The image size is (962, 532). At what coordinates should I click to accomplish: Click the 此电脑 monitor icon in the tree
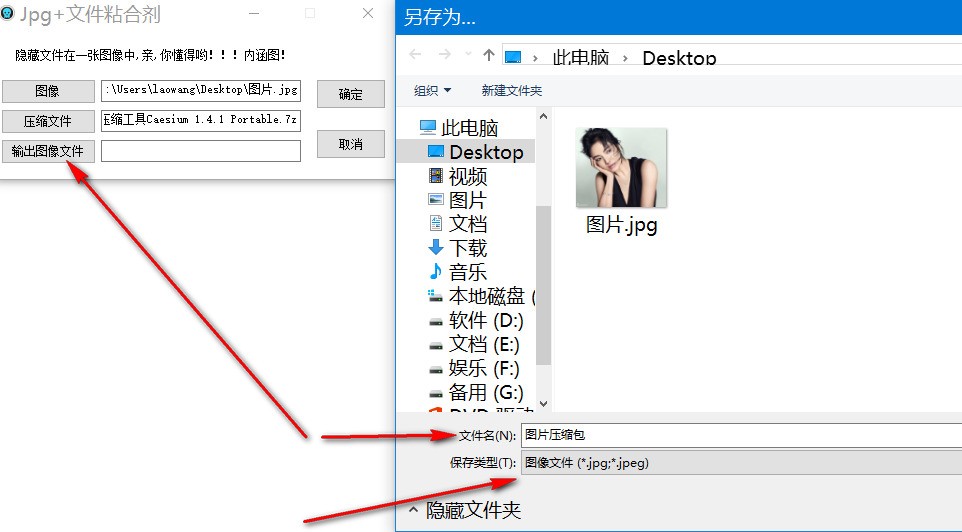[x=428, y=127]
